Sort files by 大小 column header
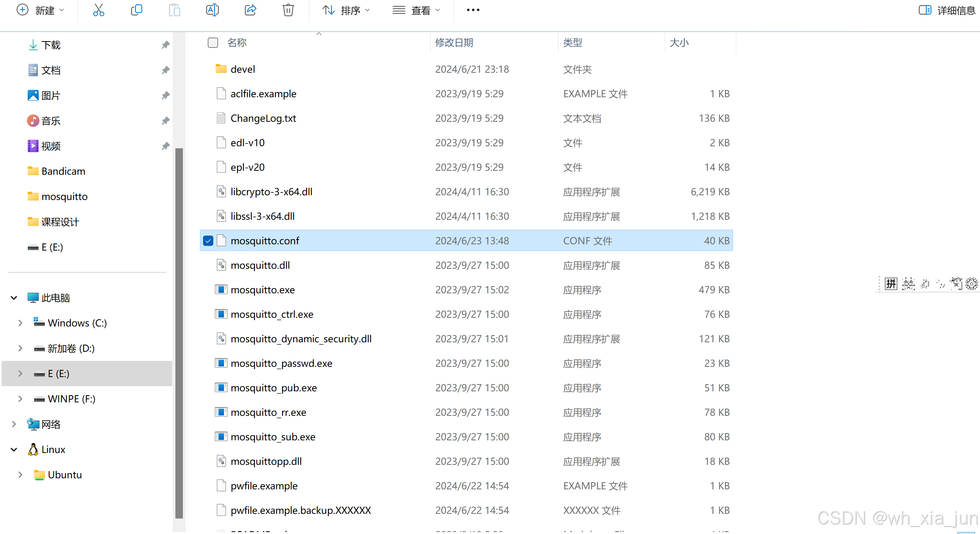The height and width of the screenshot is (534, 980). click(x=679, y=43)
